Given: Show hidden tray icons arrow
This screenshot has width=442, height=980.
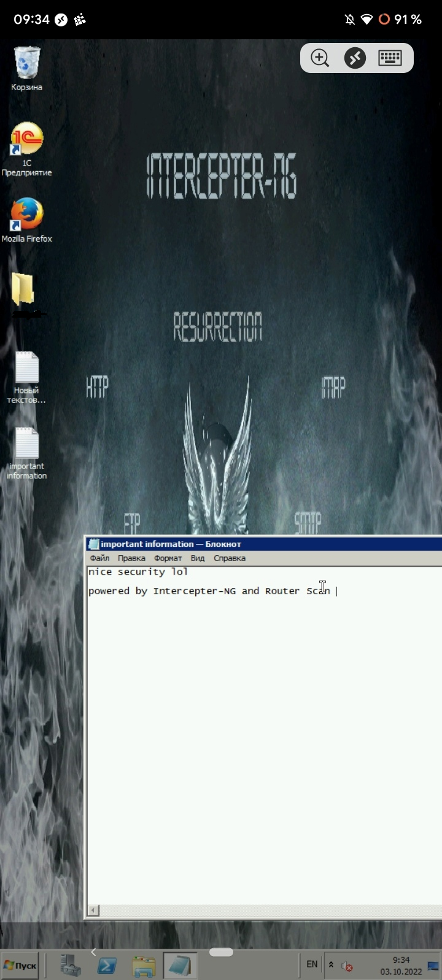Looking at the screenshot, I should tap(331, 965).
